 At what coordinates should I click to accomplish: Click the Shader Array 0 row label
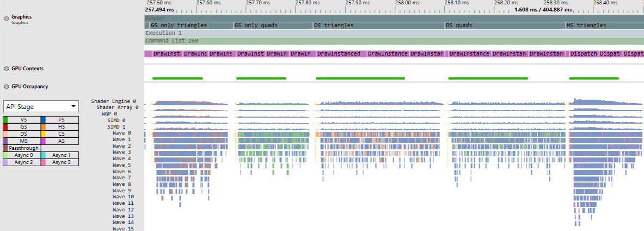[x=118, y=107]
